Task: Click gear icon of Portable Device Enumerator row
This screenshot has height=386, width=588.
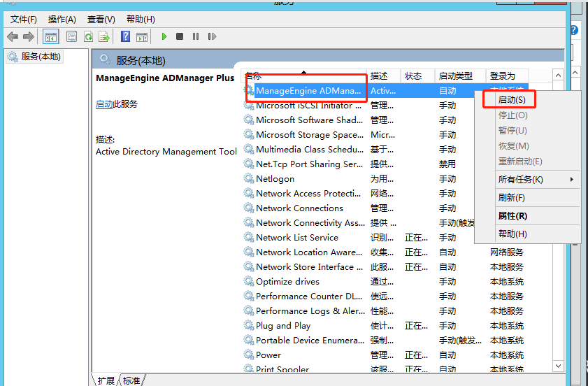Action: (x=249, y=340)
